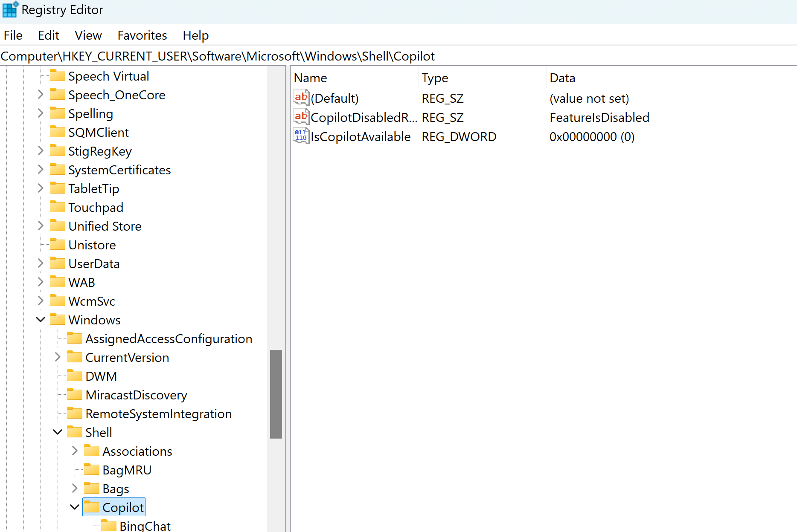
Task: Click the 0x00000000 (0) data cell
Action: click(592, 137)
